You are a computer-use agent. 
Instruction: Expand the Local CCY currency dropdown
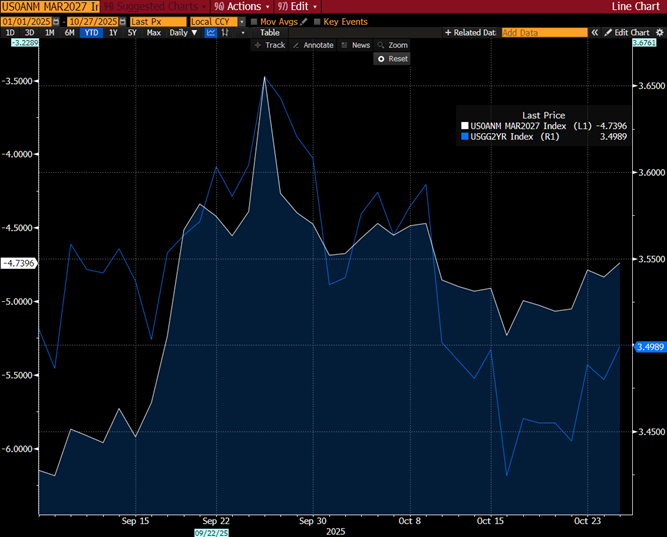tap(241, 21)
